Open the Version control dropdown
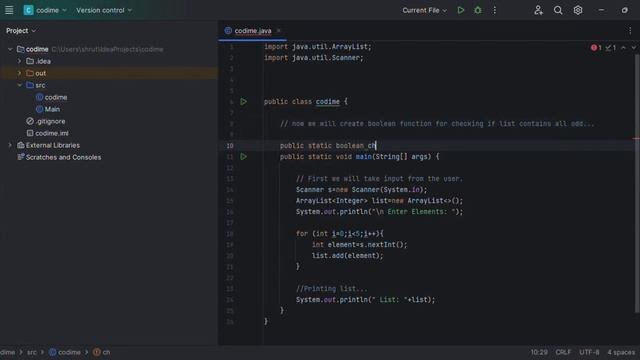This screenshot has width=640, height=360. click(x=104, y=10)
